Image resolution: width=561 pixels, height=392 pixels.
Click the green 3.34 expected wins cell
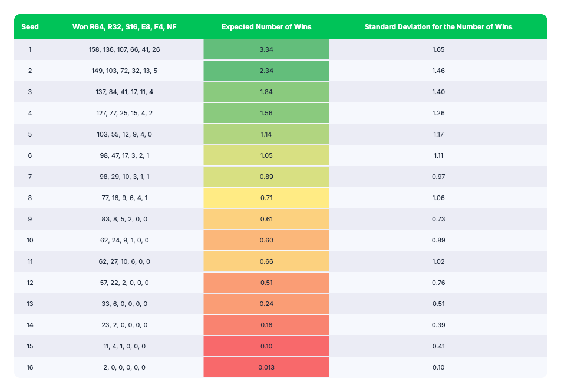(266, 49)
